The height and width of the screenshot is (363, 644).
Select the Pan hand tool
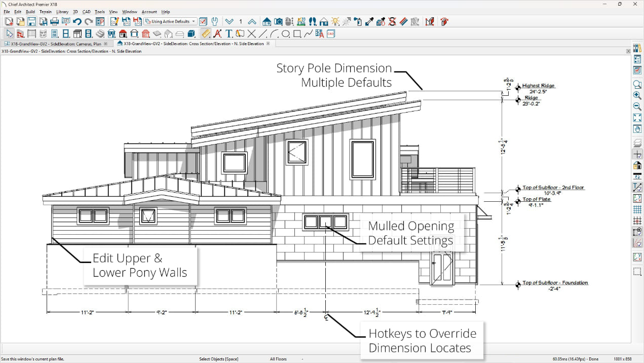[637, 129]
